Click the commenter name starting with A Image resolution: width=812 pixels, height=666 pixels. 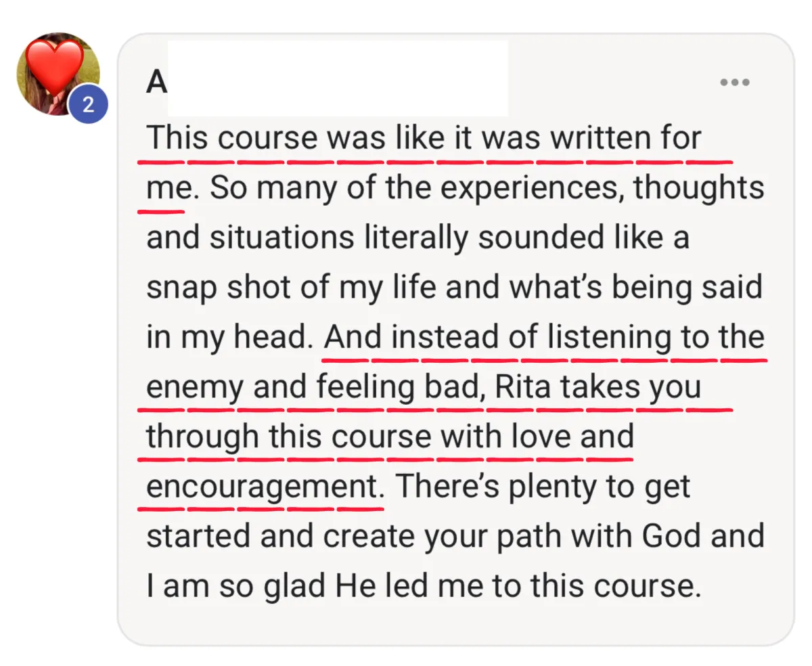click(x=156, y=83)
